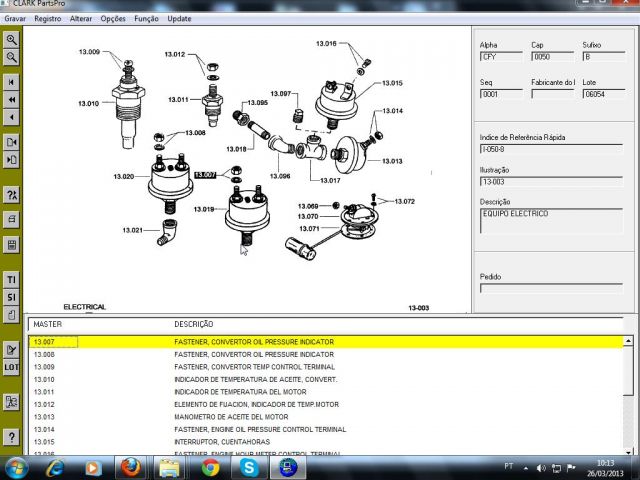Open Windows Media Player from taskbar
This screenshot has width=640, height=480.
(93, 468)
